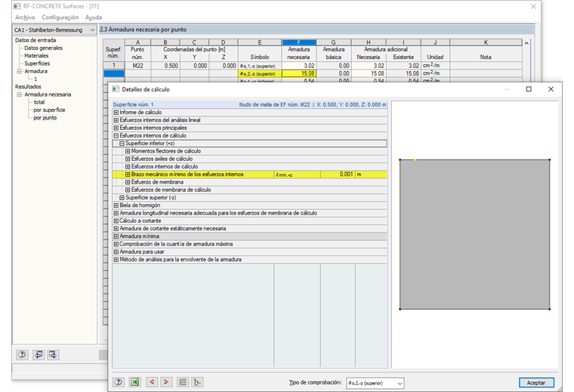
Task: Open the Ayuda menu
Action: pos(94,17)
